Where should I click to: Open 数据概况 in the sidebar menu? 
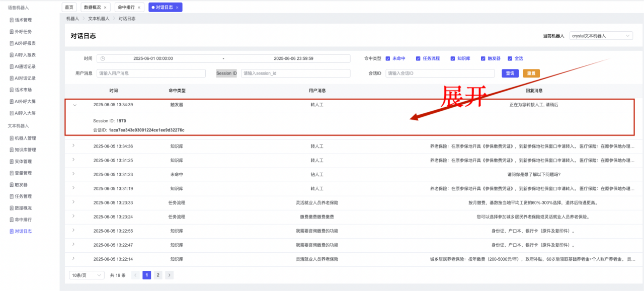23,208
